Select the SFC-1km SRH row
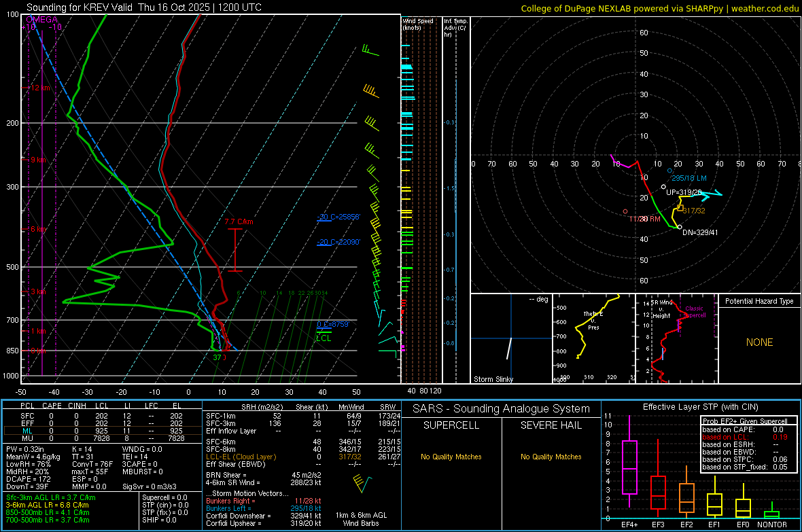This screenshot has height=532, width=802. (x=303, y=416)
